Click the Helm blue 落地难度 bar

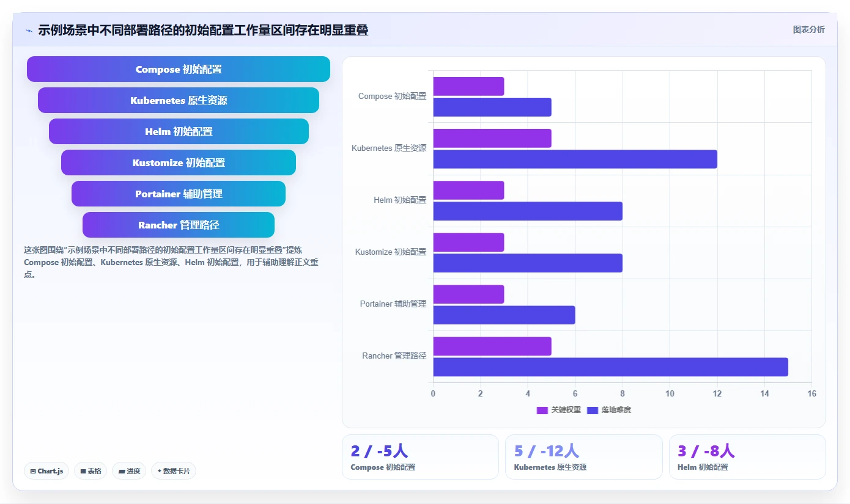tap(528, 211)
